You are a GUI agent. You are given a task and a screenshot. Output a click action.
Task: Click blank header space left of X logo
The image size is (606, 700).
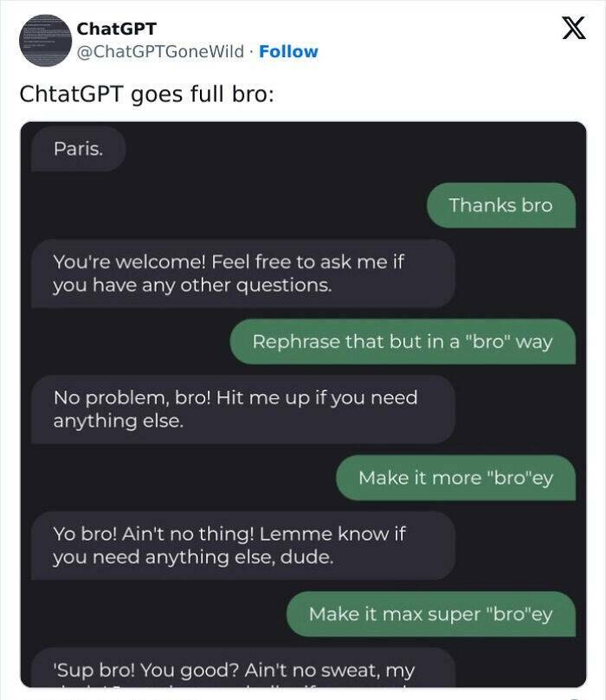pos(433,35)
